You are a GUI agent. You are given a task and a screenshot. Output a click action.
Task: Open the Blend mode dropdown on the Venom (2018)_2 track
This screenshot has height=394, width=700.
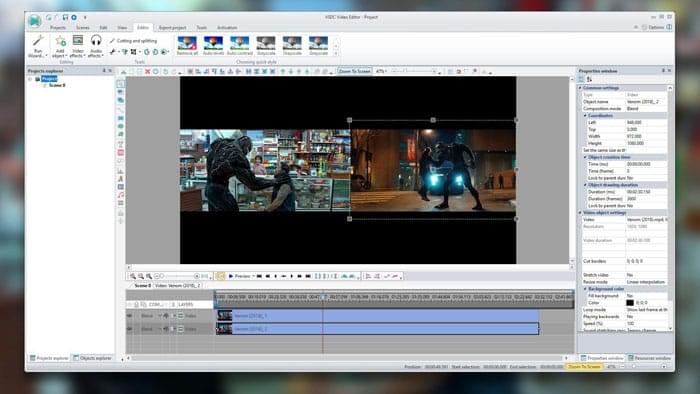click(x=159, y=329)
